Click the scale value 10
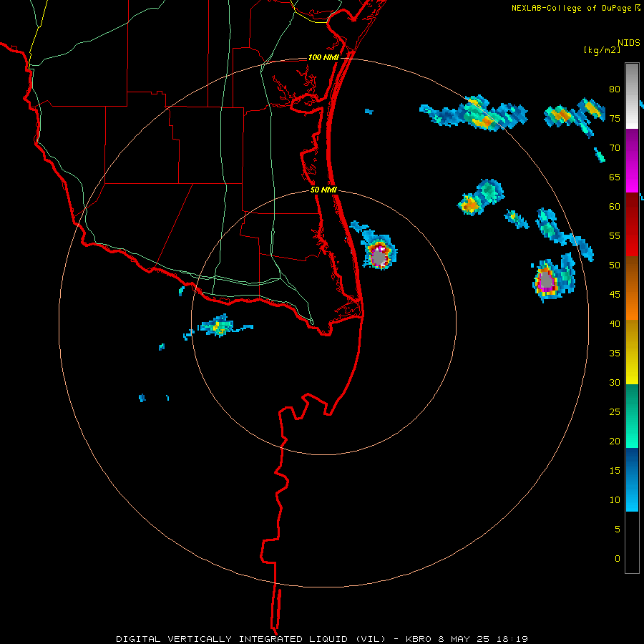The width and height of the screenshot is (644, 644). (615, 500)
